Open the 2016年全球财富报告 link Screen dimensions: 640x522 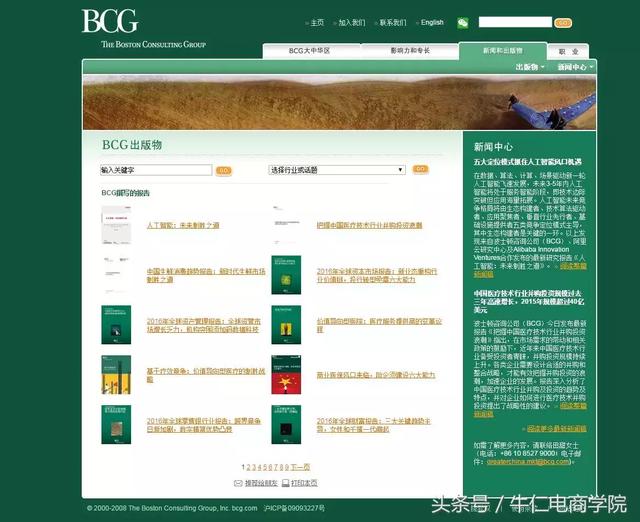373,425
